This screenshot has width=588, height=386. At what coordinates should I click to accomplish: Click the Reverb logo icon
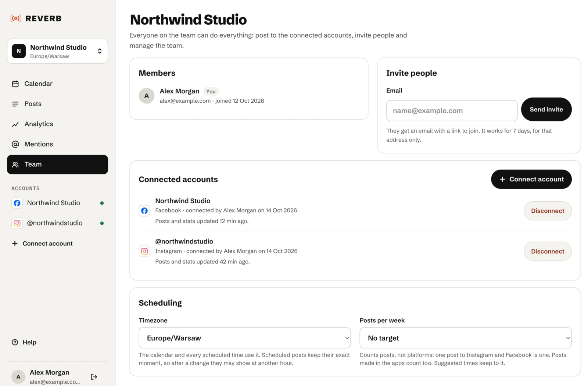[x=15, y=18]
